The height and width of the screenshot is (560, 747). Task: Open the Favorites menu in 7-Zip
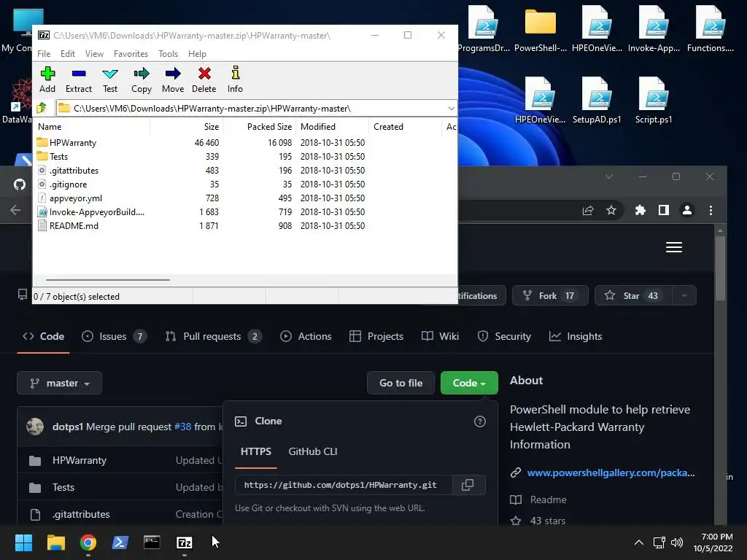131,54
